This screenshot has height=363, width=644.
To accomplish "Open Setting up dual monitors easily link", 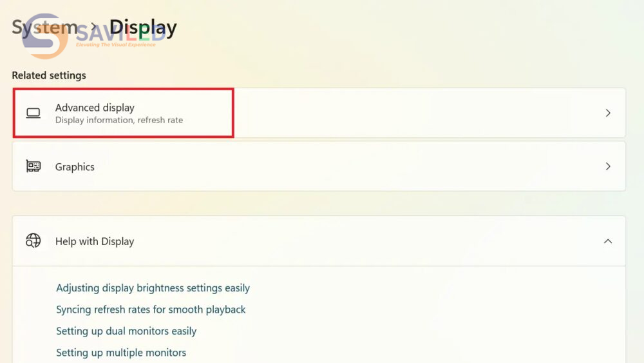I will [x=126, y=331].
